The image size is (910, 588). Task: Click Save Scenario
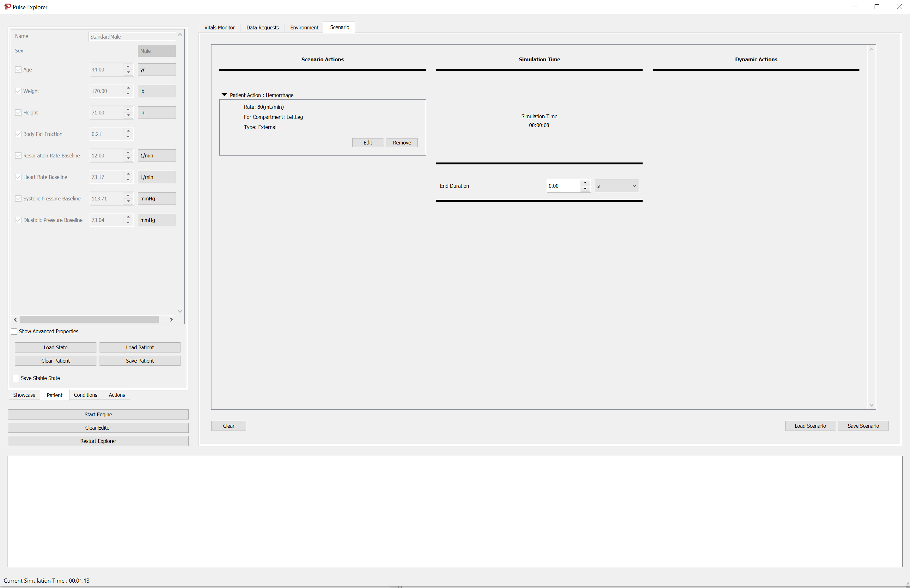tap(863, 426)
